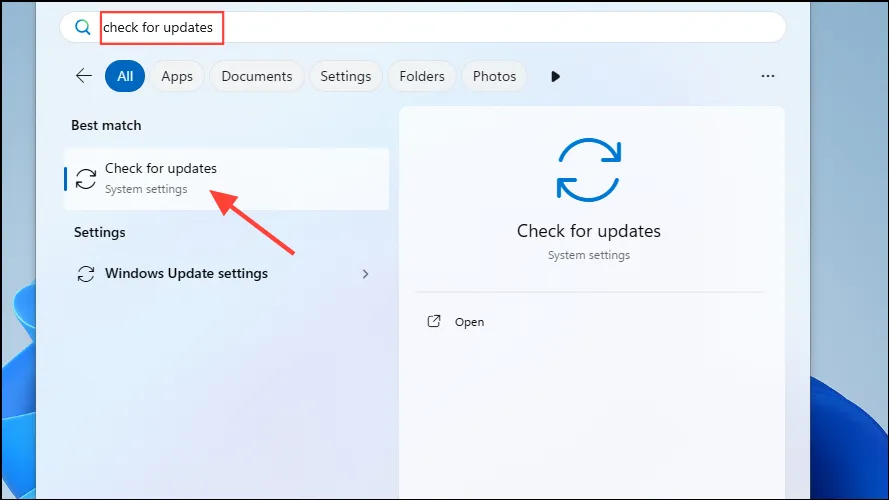Open the Check for updates best match
Viewport: 889px width, 500px height.
[227, 179]
